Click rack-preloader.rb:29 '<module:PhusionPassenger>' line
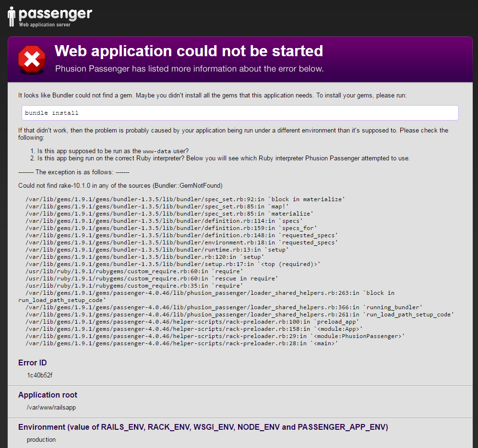Viewport: 478px width, 448px height. pos(215,336)
